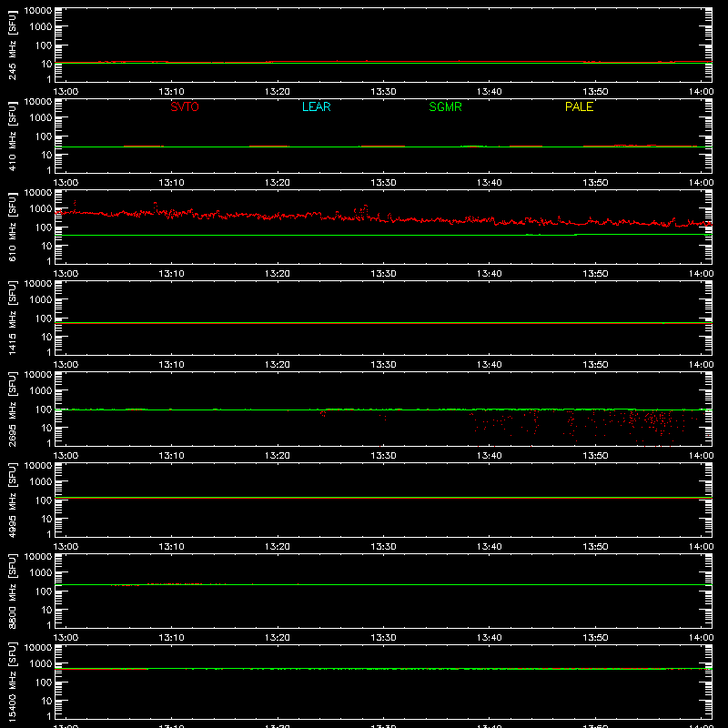728x728 pixels.
Task: Select the 8800 MHz [SFU] axis title
Action: point(12,591)
